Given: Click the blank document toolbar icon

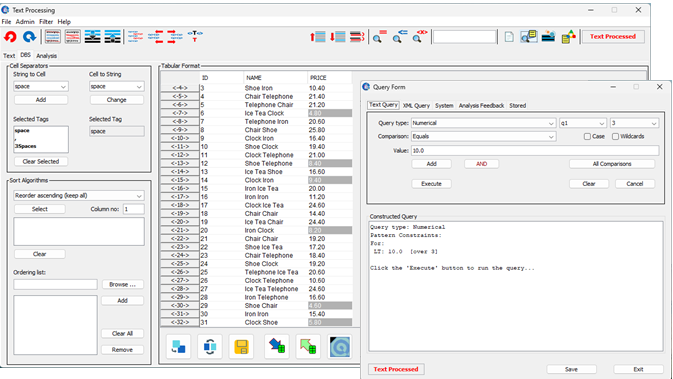Looking at the screenshot, I should click(x=509, y=36).
